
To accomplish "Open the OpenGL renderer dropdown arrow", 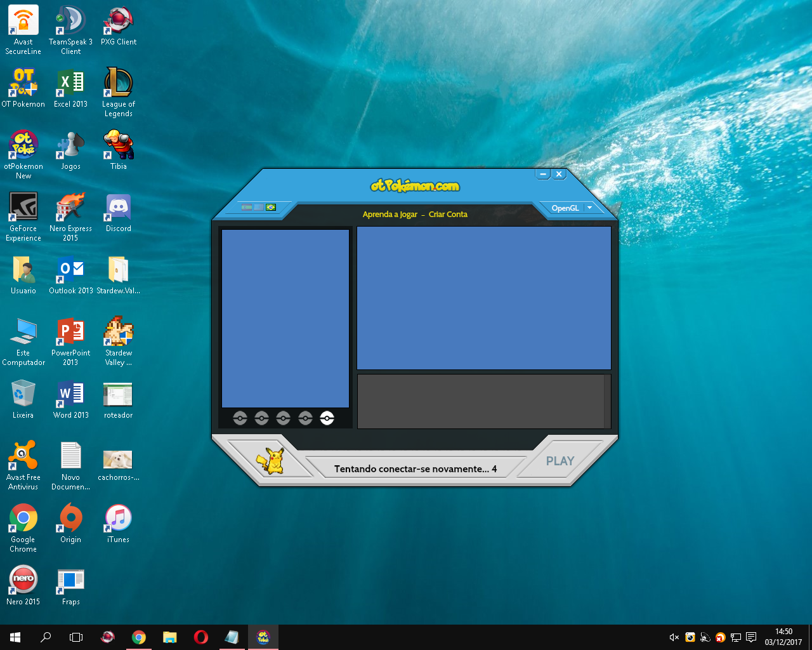I will (590, 208).
